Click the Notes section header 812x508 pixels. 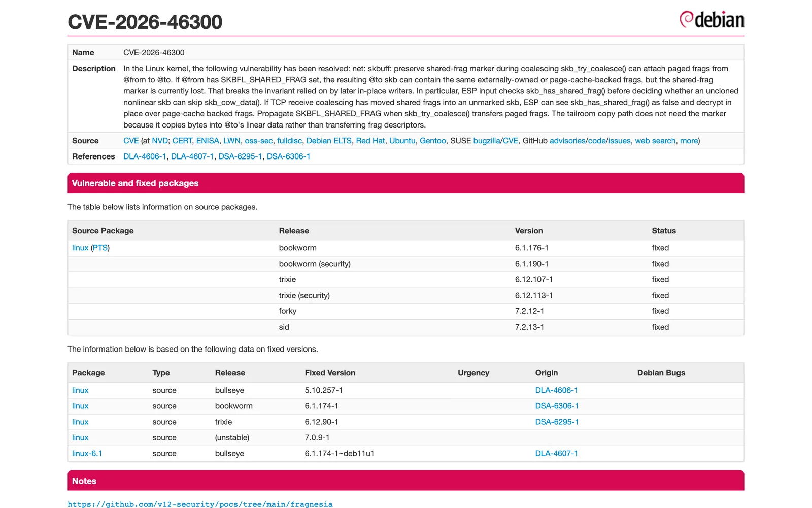click(406, 481)
